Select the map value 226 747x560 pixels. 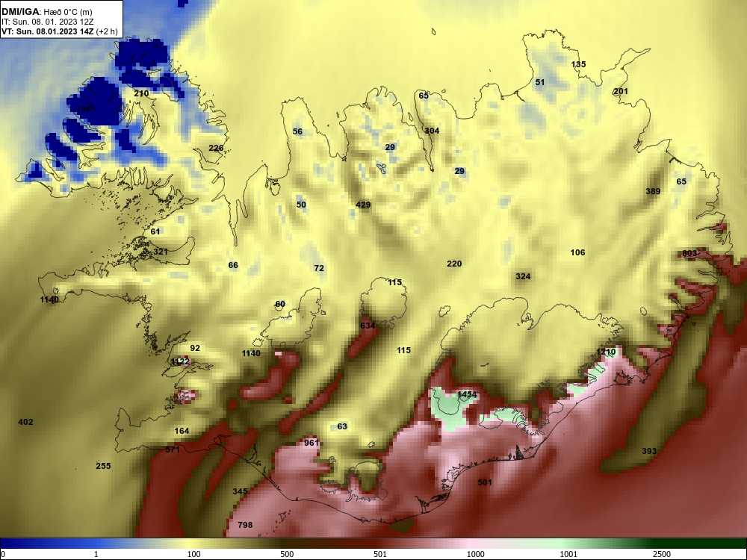point(216,148)
